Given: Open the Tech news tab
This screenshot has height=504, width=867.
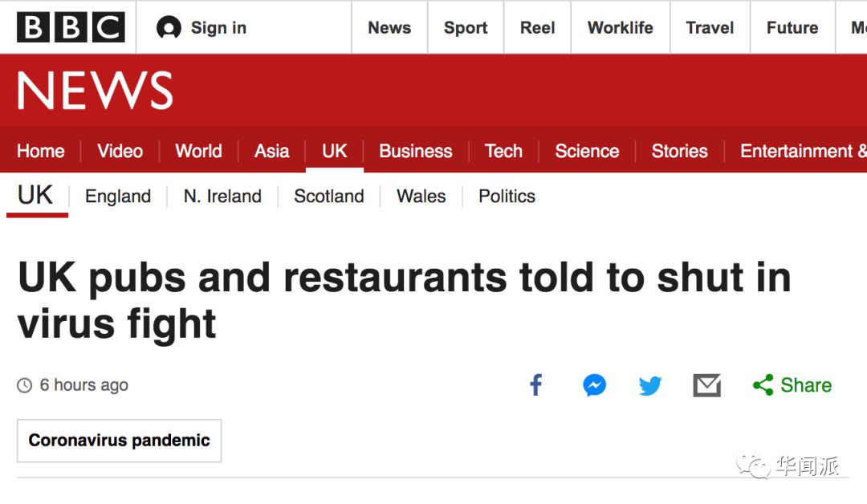Looking at the screenshot, I should pyautogui.click(x=503, y=151).
